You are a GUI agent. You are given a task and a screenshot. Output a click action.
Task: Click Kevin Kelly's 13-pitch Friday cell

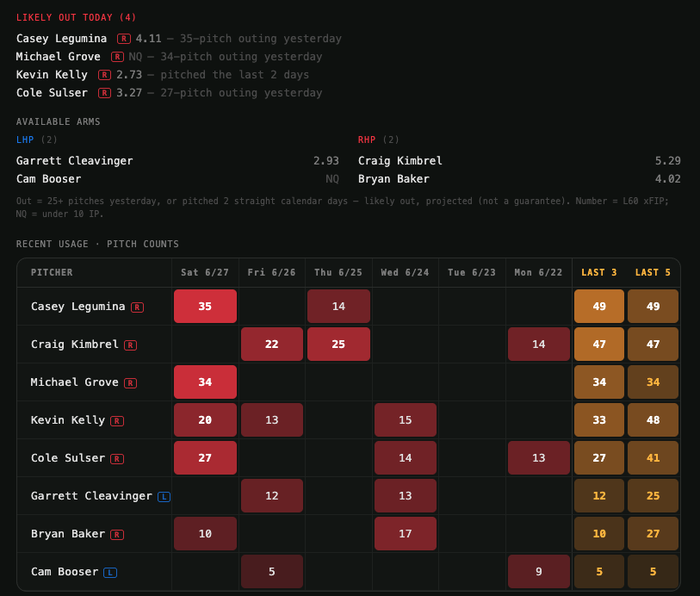coord(272,420)
